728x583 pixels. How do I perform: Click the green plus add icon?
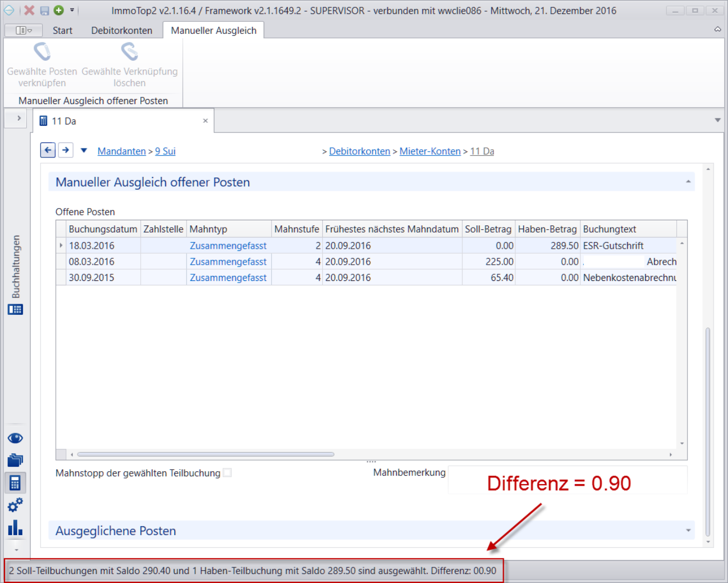58,11
